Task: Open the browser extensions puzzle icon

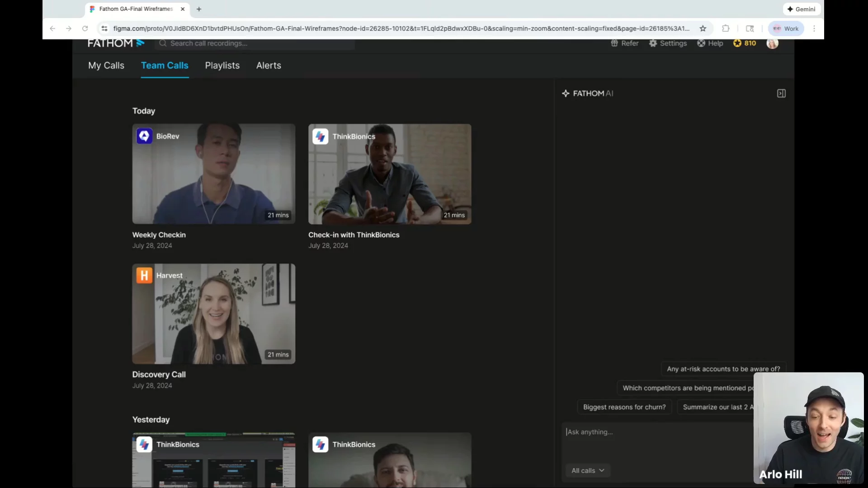Action: click(x=726, y=28)
